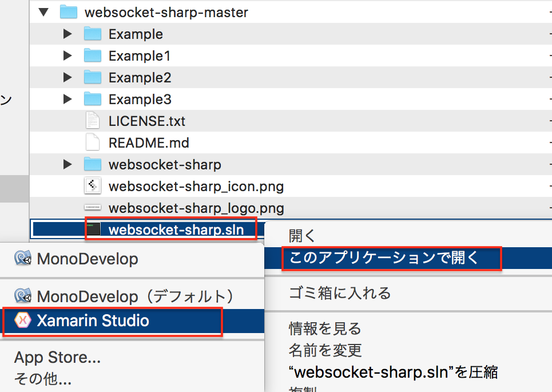Collapse the websocket-sharp-master folder triangle

coord(43,13)
